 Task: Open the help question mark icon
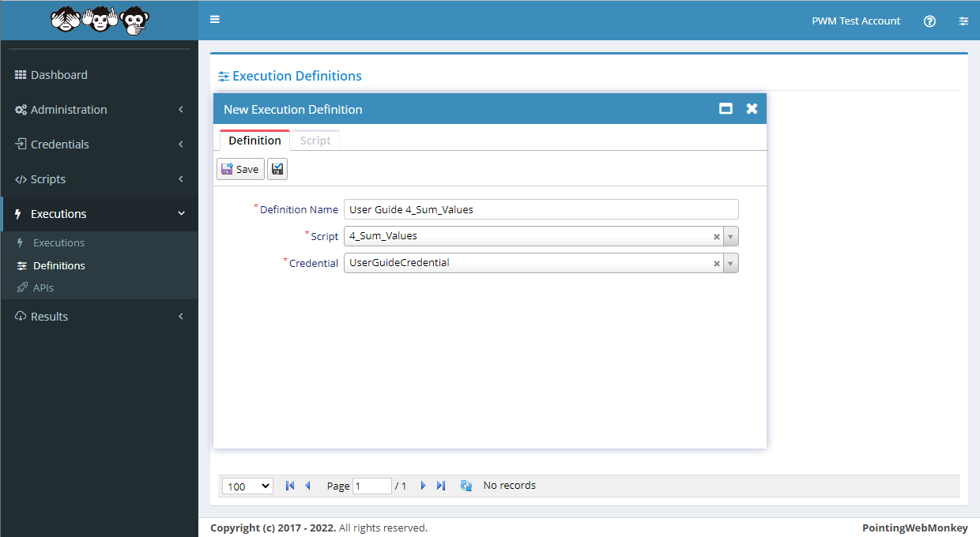929,21
